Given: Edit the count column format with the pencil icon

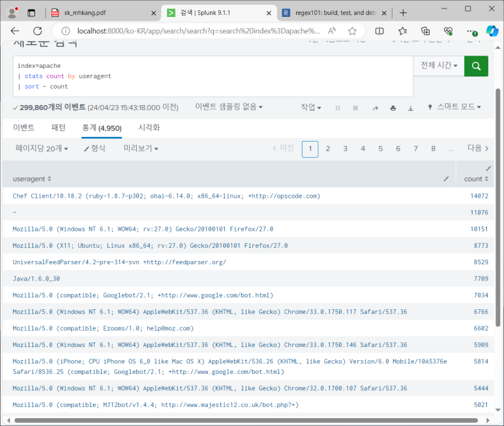Looking at the screenshot, I should 488,168.
